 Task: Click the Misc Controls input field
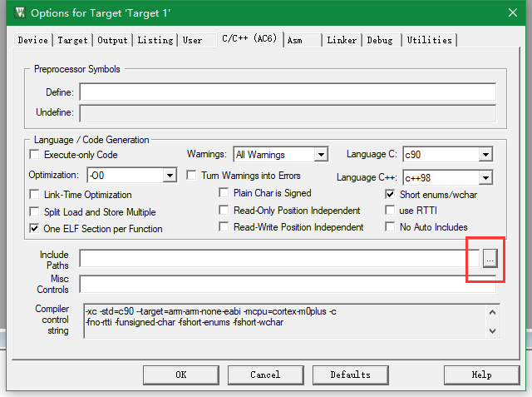(x=288, y=284)
